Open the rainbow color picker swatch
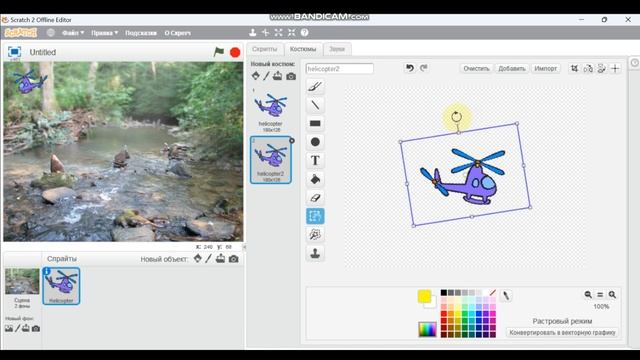This screenshot has height=360, width=640. tap(427, 329)
